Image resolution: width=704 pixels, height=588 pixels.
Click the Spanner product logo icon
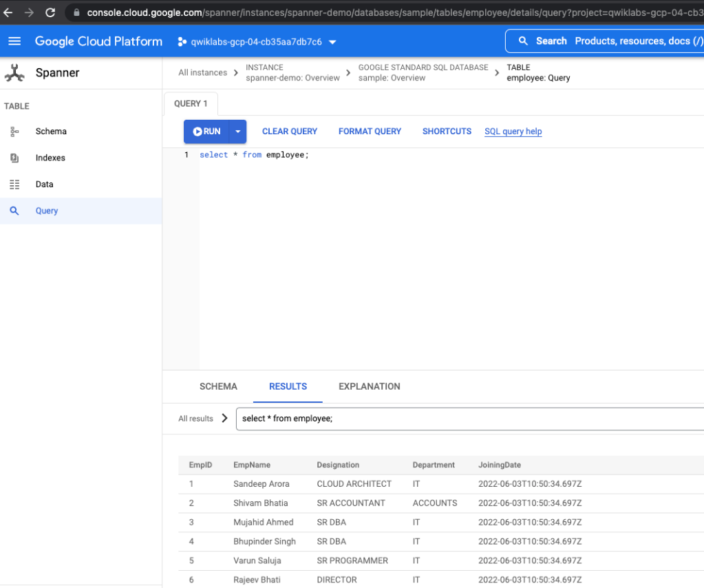[x=14, y=73]
